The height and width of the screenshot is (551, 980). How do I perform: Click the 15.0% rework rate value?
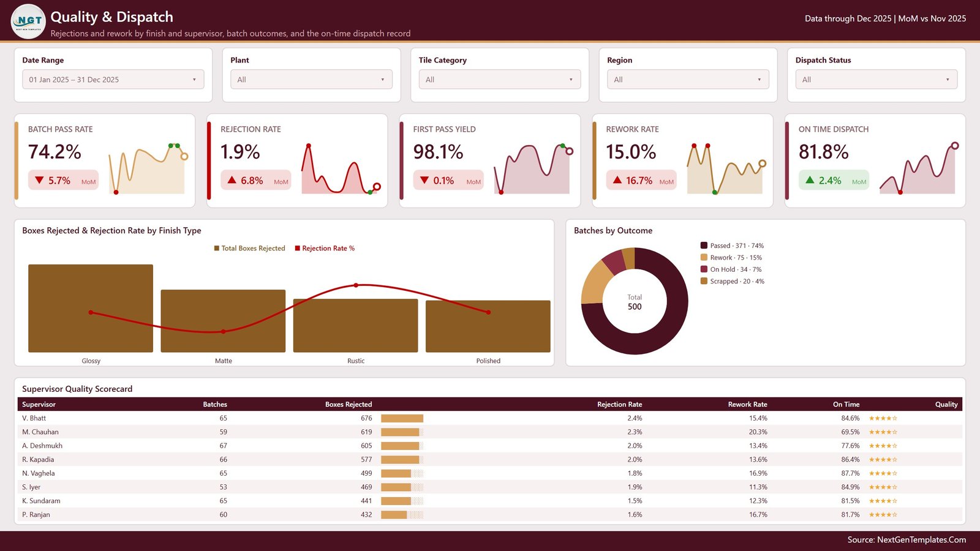(631, 152)
